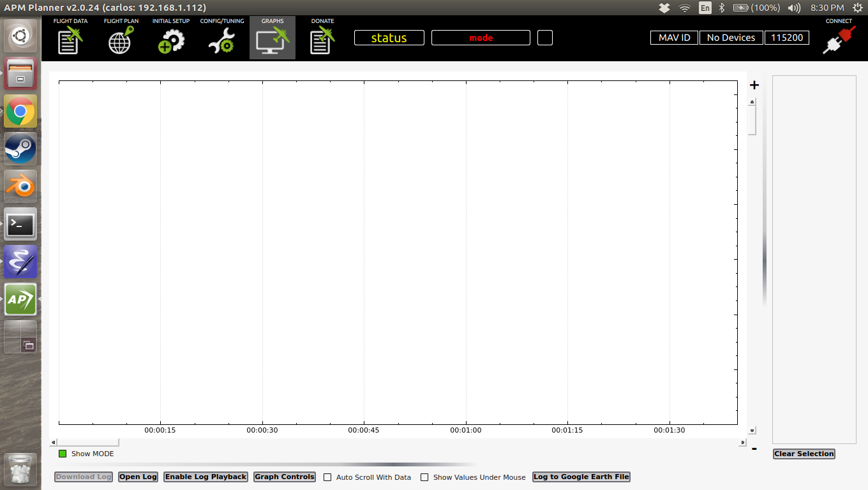Change the 115200 baud rate setting

pos(787,38)
